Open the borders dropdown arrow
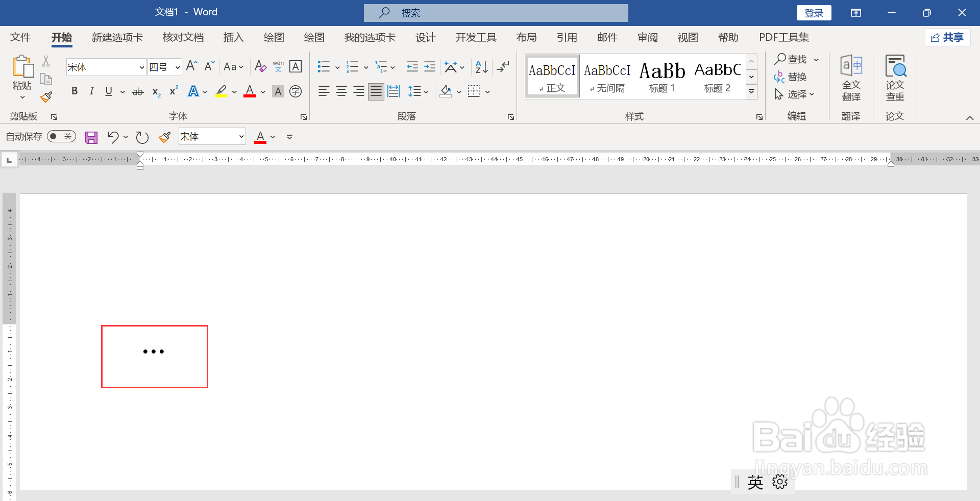The width and height of the screenshot is (980, 501). (487, 92)
